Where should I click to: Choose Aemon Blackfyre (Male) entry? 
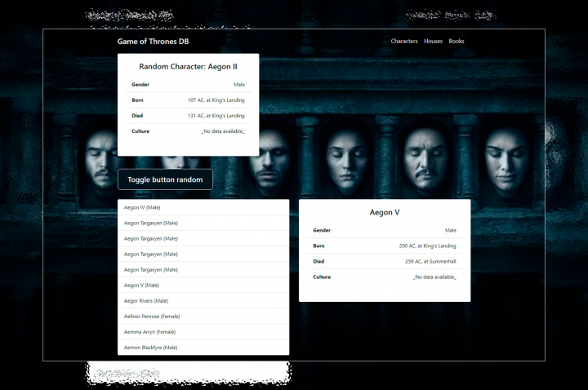[203, 348]
